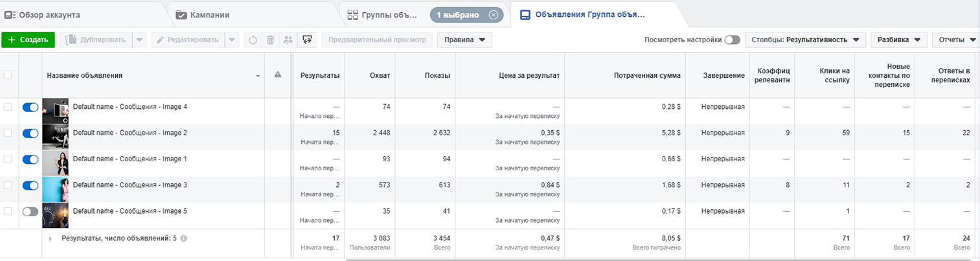Toggle 'Посмотреть настройки' switch
This screenshot has width=980, height=261.
point(732,40)
